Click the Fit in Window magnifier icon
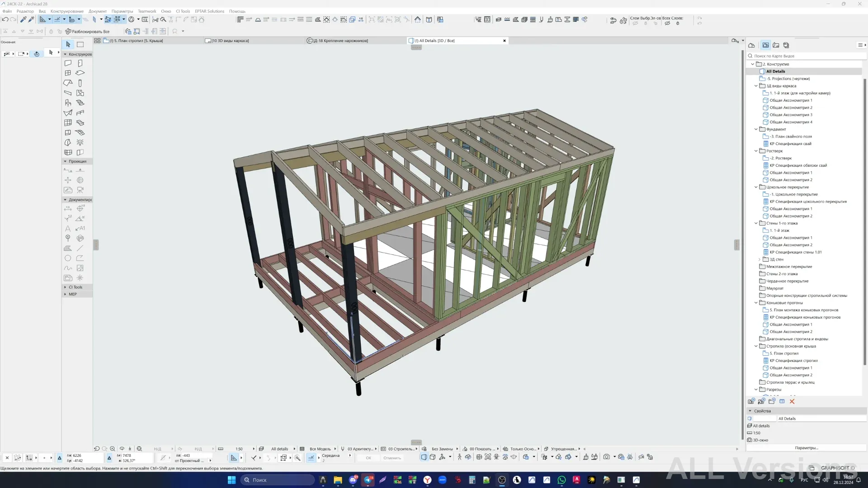 click(139, 449)
